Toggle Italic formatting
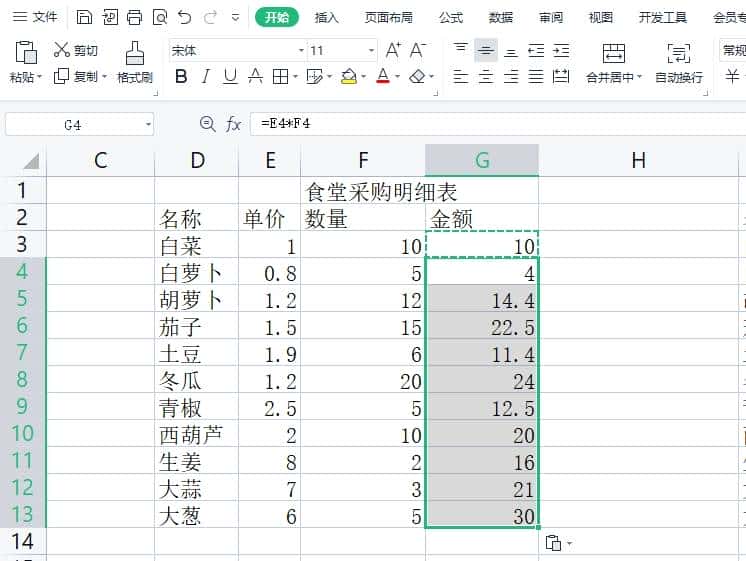Image resolution: width=746 pixels, height=561 pixels. [x=206, y=76]
